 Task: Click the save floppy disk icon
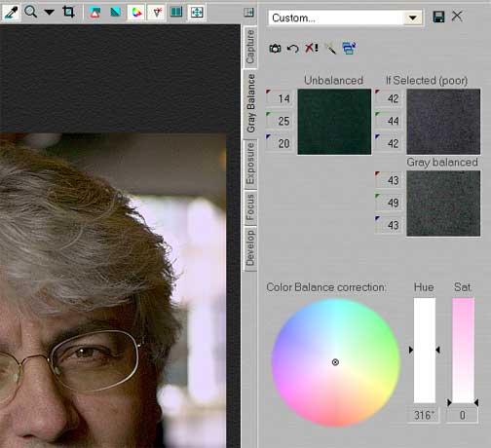pos(438,17)
